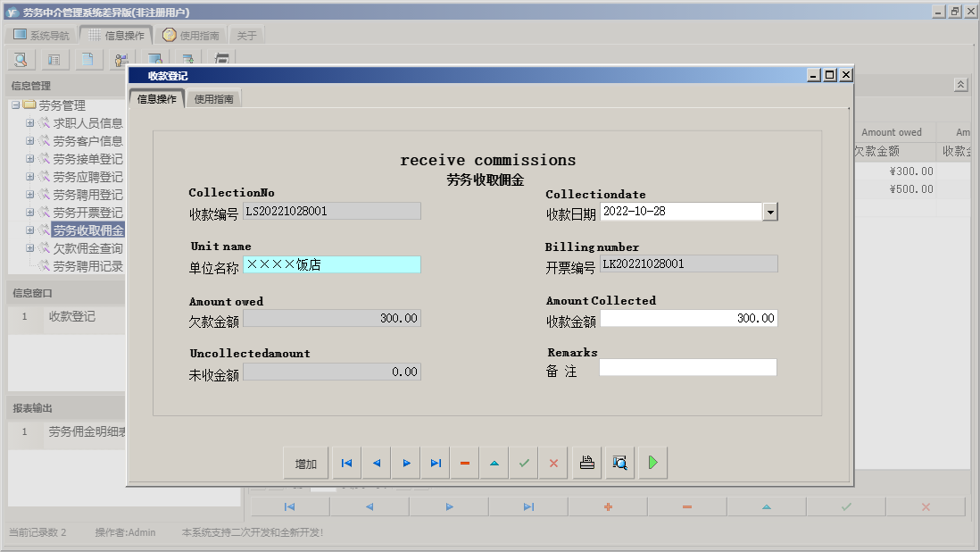Click the red X cancel edit icon
The width and height of the screenshot is (980, 552).
[x=553, y=464]
